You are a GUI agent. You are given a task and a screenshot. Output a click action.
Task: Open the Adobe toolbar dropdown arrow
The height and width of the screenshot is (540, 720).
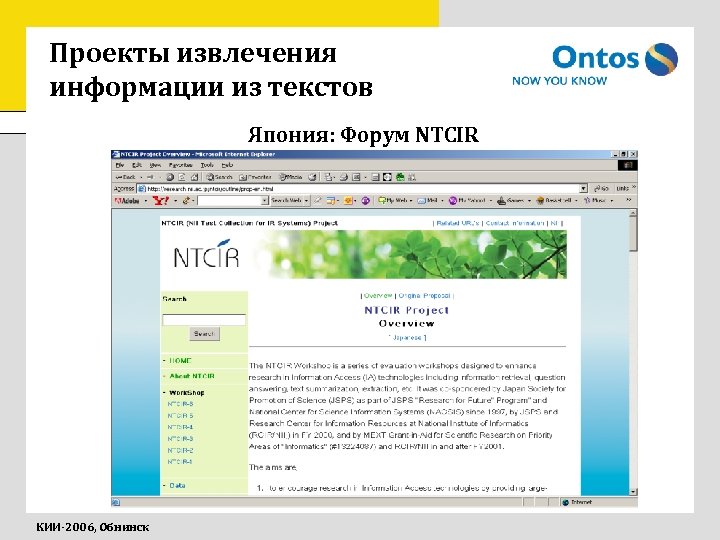146,201
